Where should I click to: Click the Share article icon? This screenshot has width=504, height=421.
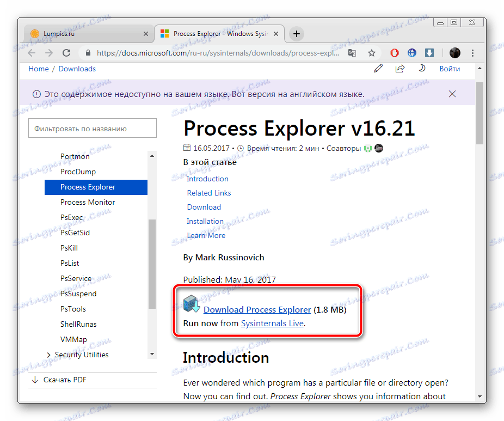tap(400, 68)
